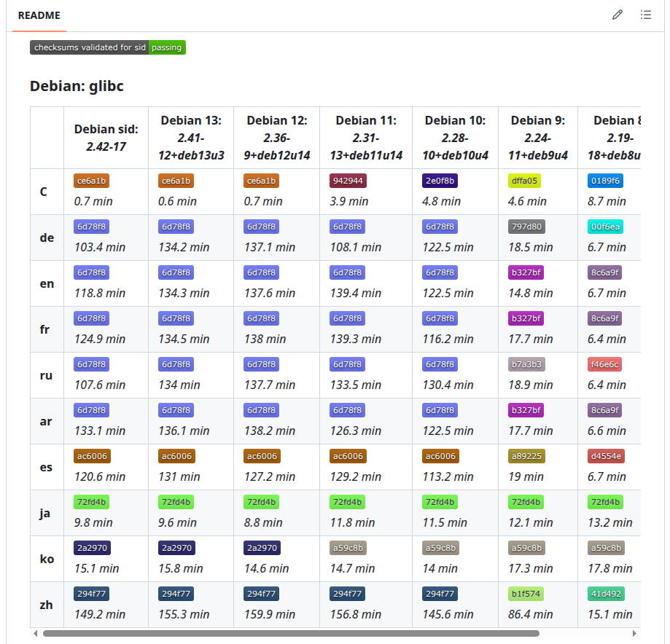Click the 41d492 badge in zh row
This screenshot has height=644, width=670.
pyautogui.click(x=606, y=594)
